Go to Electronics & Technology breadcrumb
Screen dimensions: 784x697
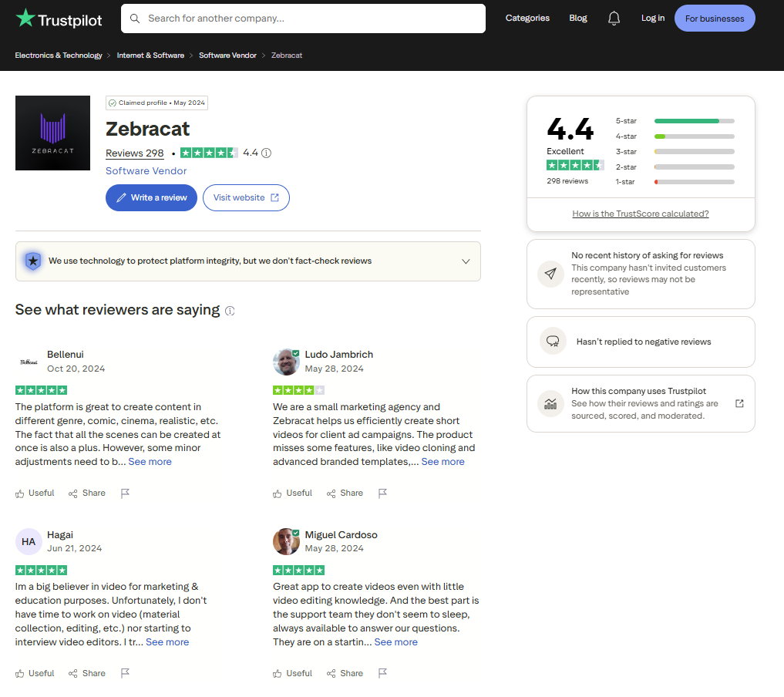tap(59, 56)
